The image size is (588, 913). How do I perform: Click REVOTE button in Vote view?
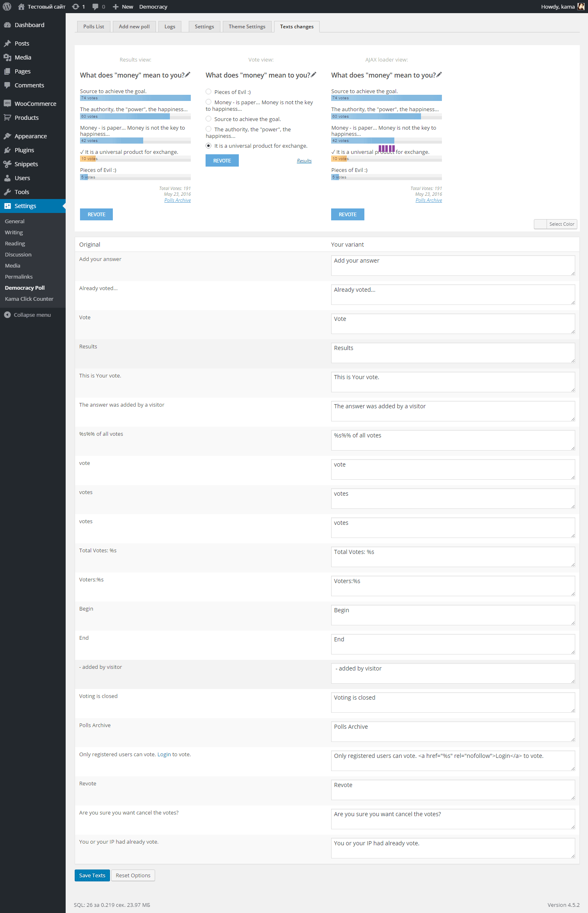tap(222, 160)
